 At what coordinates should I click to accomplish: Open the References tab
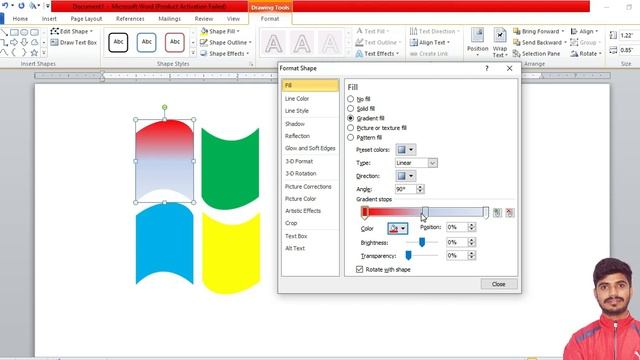click(130, 19)
